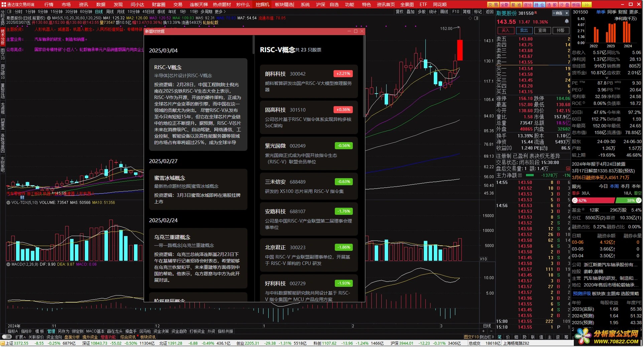
Task: Switch to the 60分钟 period tab
Action: (x=86, y=12)
